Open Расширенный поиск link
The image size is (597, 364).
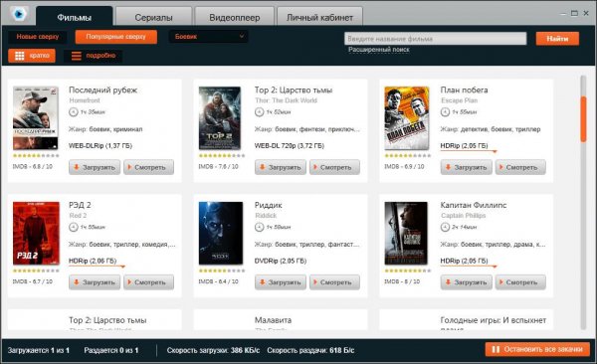pos(379,50)
